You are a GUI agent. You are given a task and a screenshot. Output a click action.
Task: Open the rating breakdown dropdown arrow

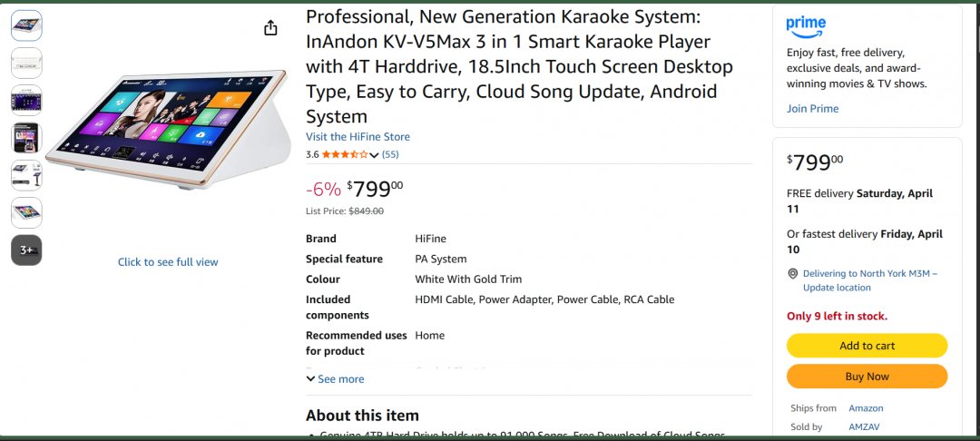coord(374,155)
